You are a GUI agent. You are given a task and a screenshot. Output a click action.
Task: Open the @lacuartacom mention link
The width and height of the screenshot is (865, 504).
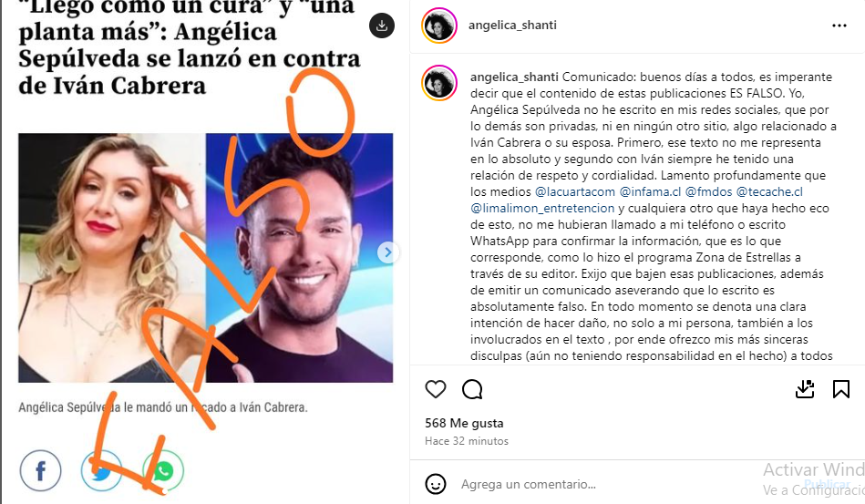point(575,192)
